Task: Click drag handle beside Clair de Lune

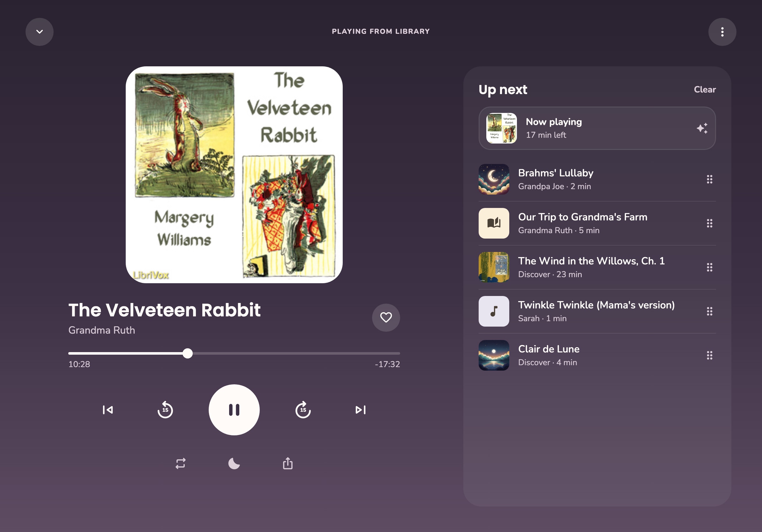Action: pos(709,355)
